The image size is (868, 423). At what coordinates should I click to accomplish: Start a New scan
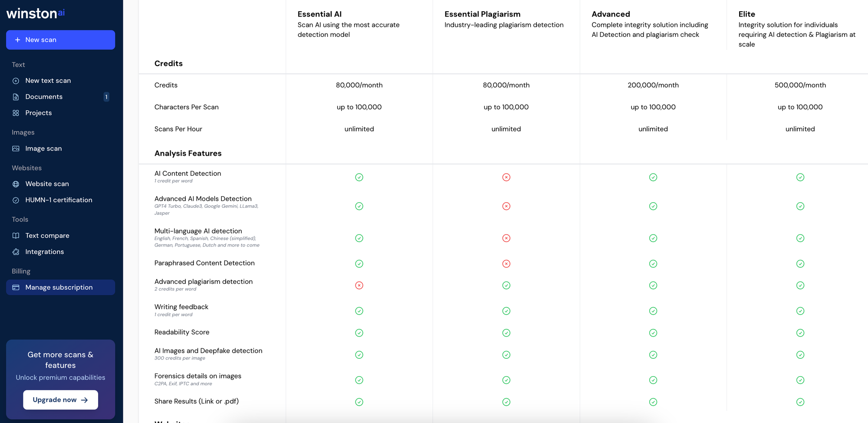tap(60, 40)
